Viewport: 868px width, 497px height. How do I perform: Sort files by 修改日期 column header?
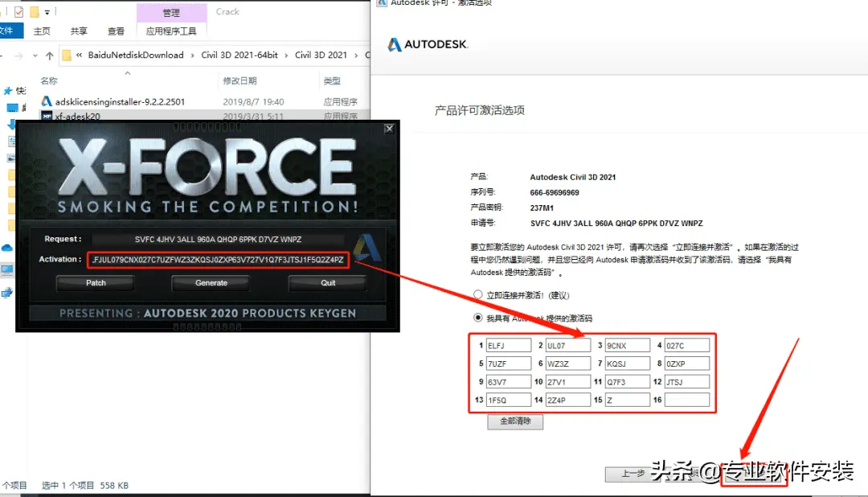pos(240,81)
